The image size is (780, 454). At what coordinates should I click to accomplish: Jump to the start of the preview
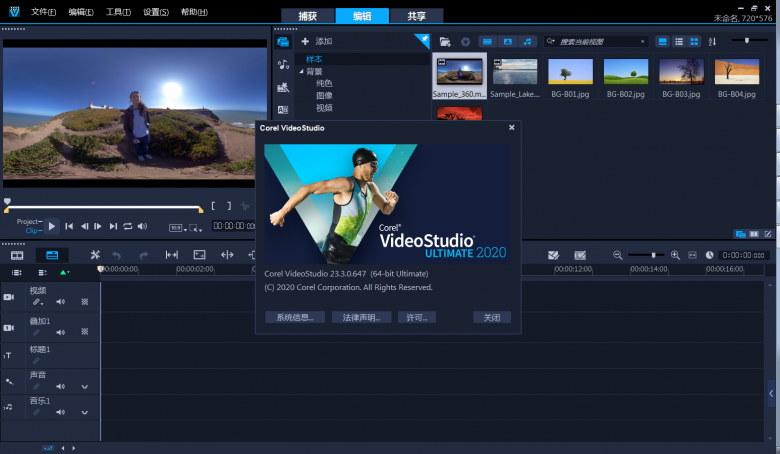pos(69,226)
